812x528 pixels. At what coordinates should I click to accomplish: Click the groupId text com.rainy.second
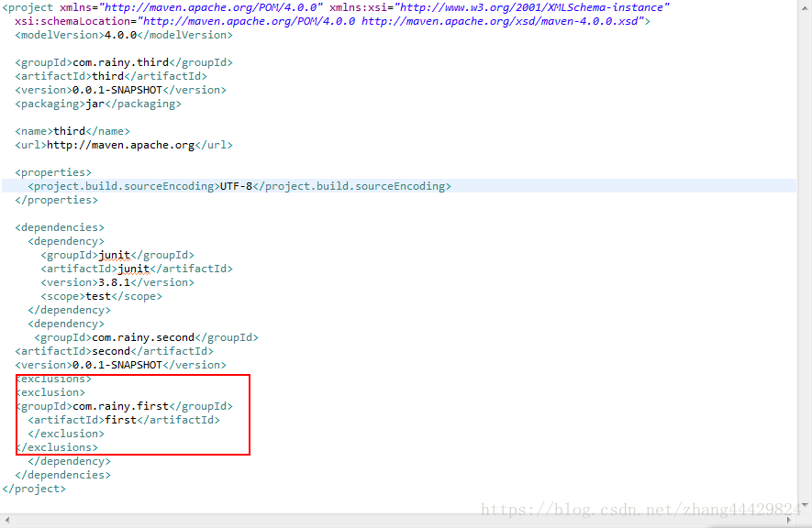(143, 337)
